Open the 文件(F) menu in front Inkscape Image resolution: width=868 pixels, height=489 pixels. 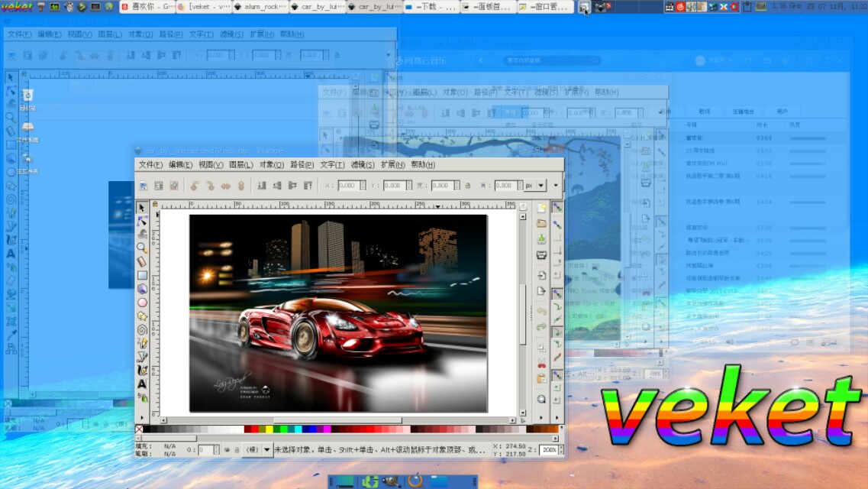tap(150, 164)
